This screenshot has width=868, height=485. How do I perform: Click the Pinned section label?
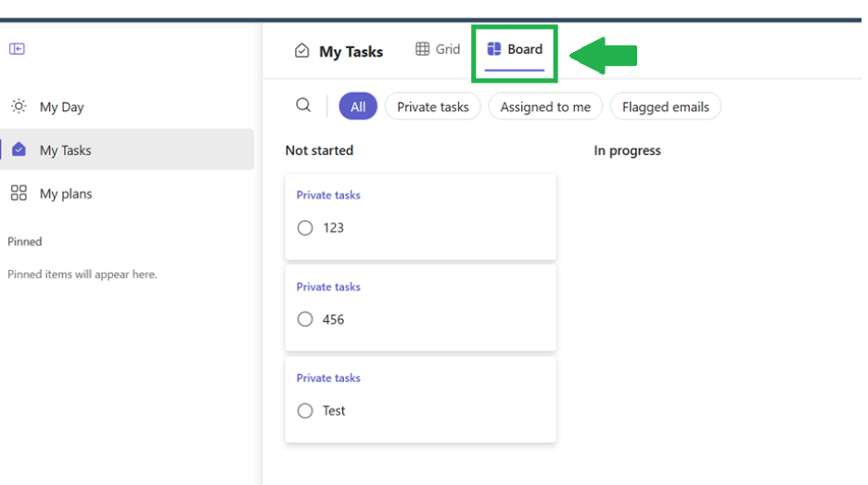pyautogui.click(x=25, y=241)
